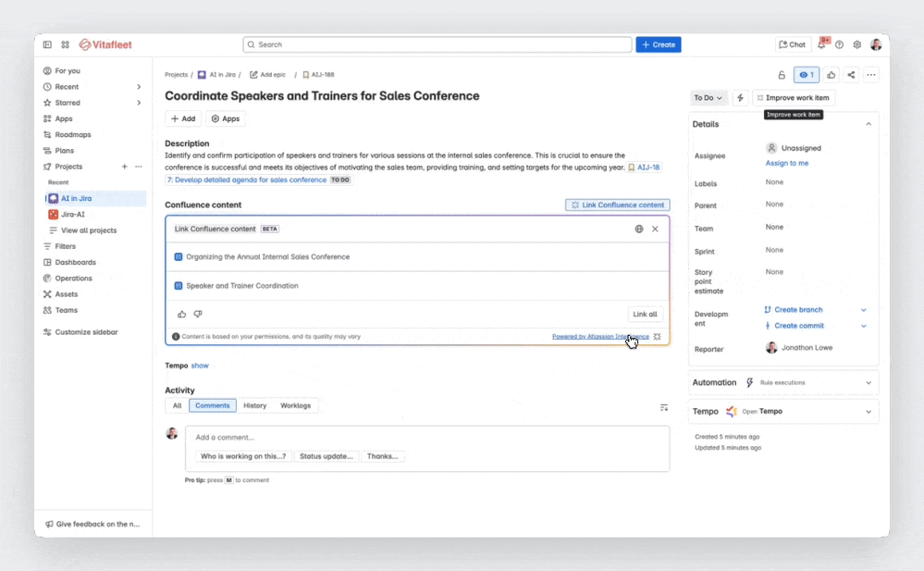Click the share icon
The image size is (924, 571).
tap(851, 75)
